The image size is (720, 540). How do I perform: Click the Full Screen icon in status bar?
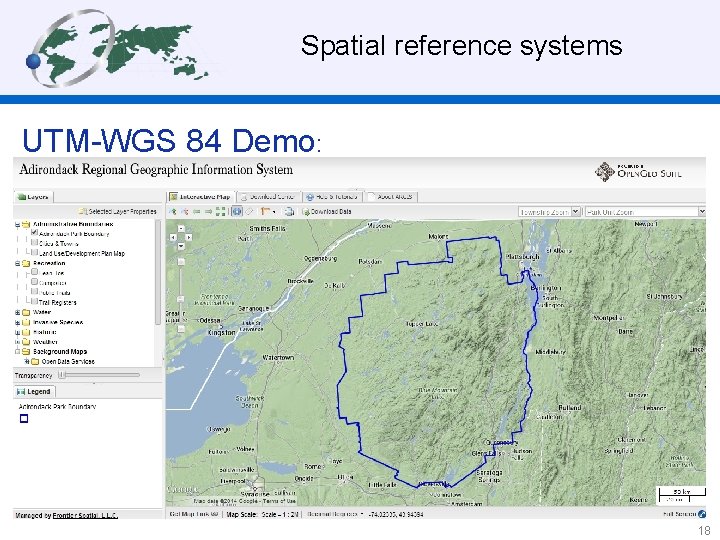[702, 514]
